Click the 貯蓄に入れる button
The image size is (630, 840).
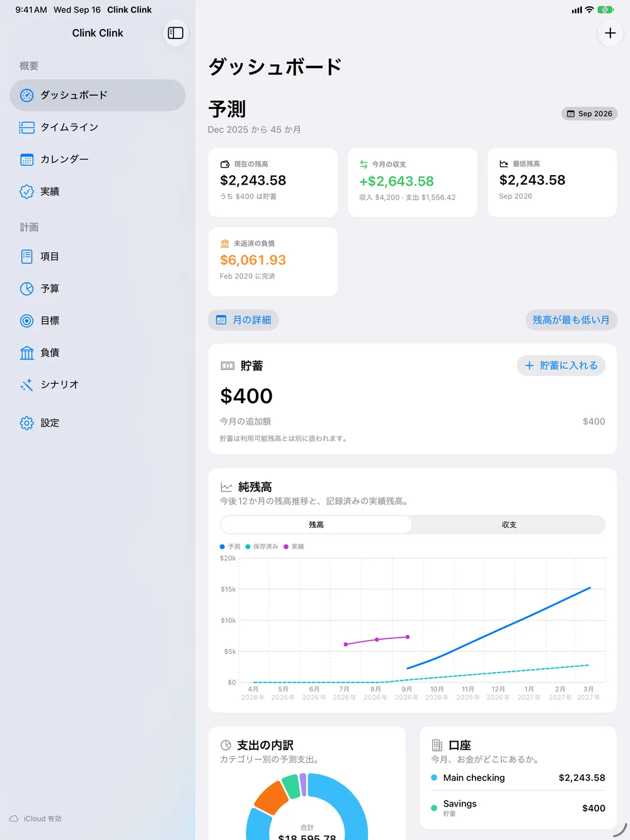(x=561, y=365)
